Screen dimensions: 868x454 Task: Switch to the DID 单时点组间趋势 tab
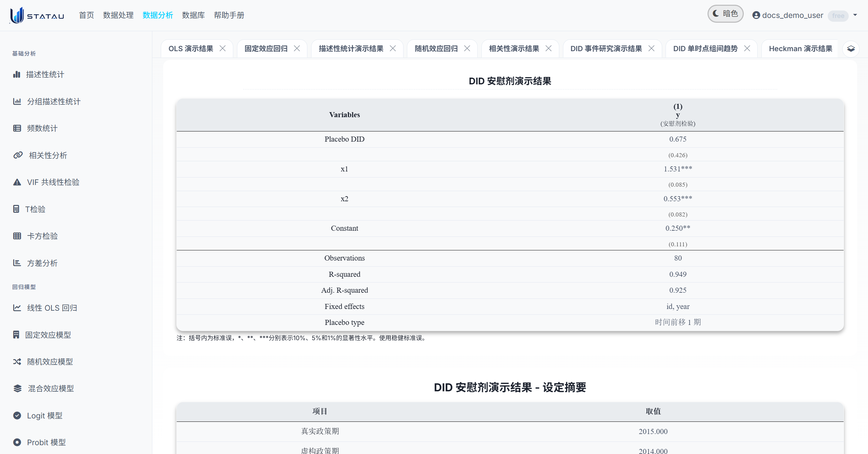tap(706, 48)
